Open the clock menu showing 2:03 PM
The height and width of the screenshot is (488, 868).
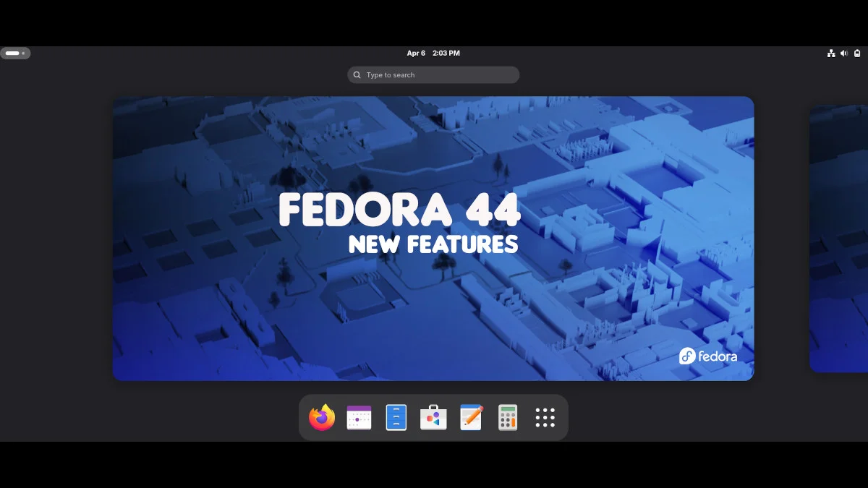point(446,53)
